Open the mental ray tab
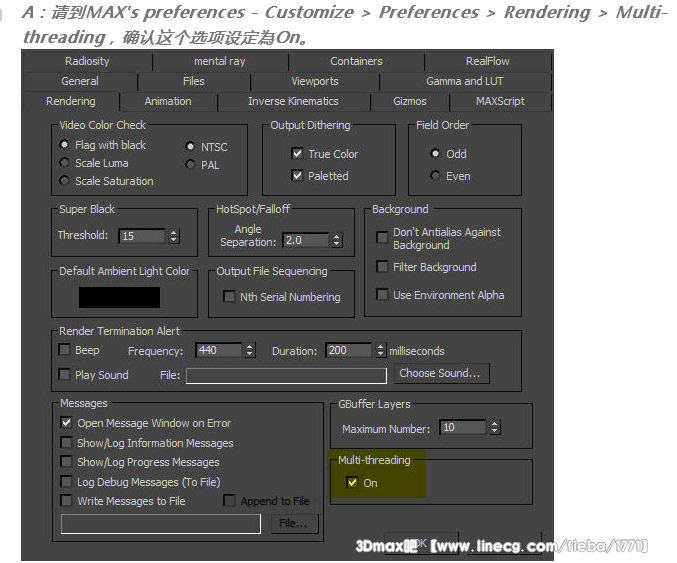 [220, 61]
